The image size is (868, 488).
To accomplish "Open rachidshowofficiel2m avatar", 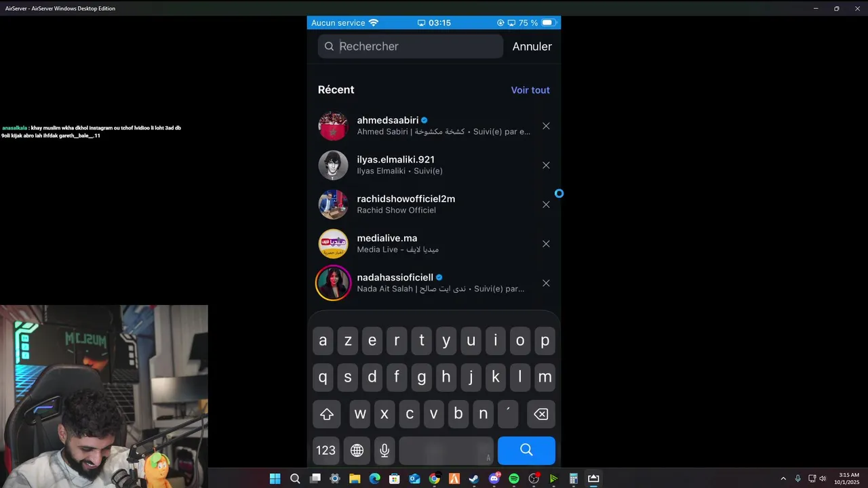I will coord(333,205).
